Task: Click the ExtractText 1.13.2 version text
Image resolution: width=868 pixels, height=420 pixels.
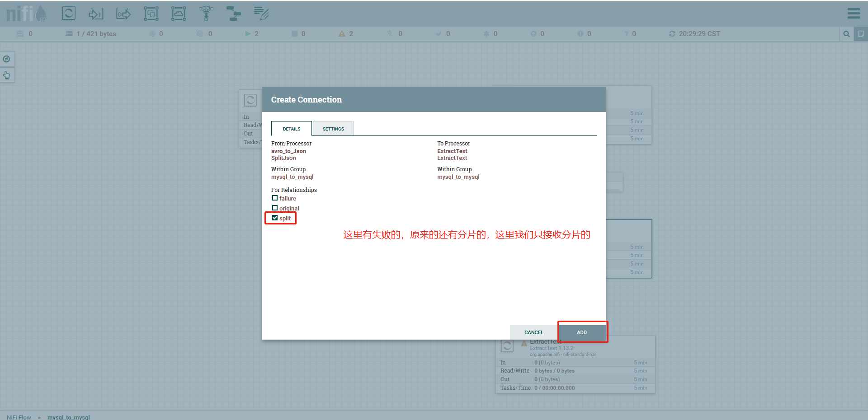Action: coord(552,348)
